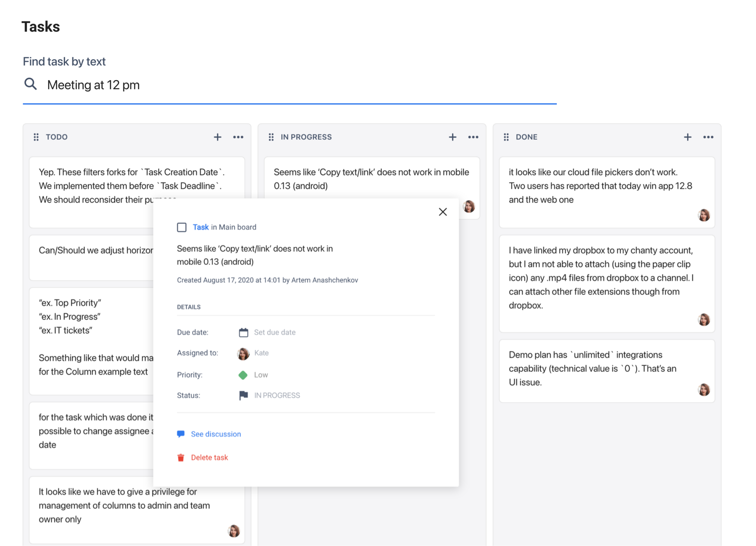Click the 'Task' link in popup
This screenshot has height=546, width=756.
click(201, 227)
